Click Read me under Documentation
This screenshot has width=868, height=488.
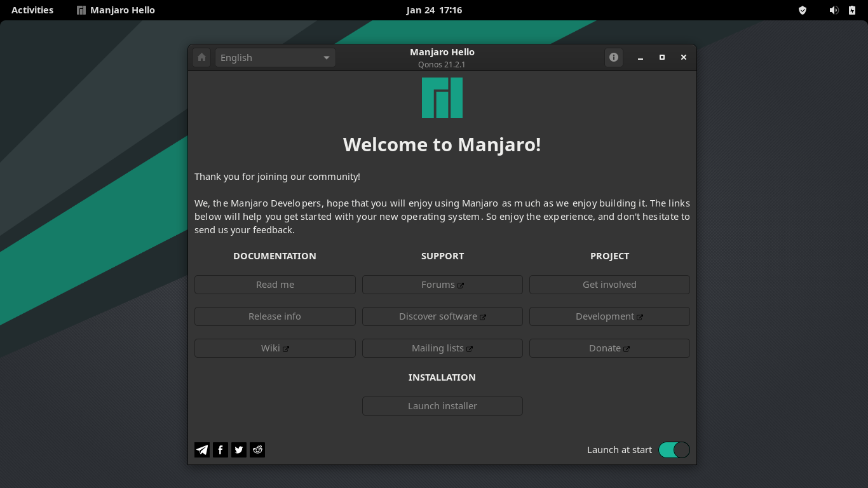pyautogui.click(x=275, y=284)
